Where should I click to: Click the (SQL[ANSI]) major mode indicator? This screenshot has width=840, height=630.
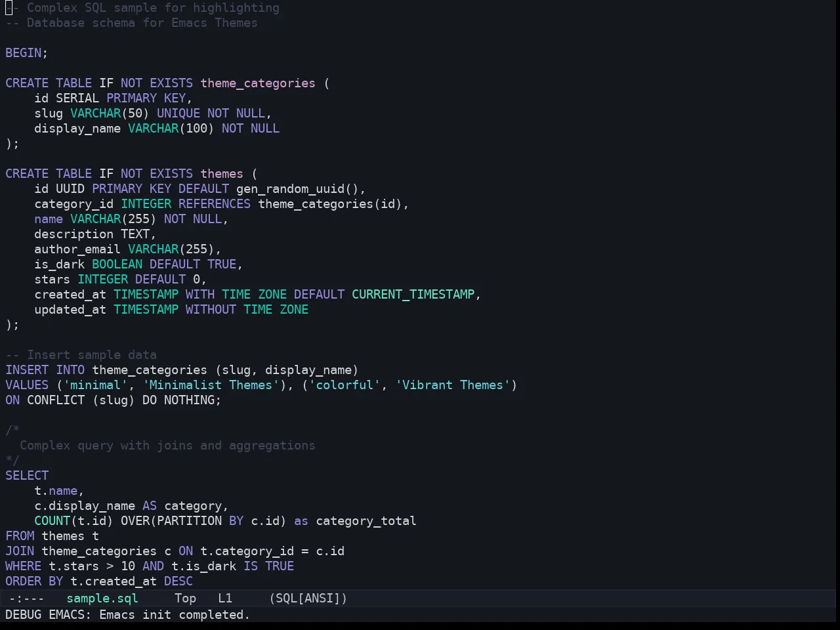(x=308, y=598)
